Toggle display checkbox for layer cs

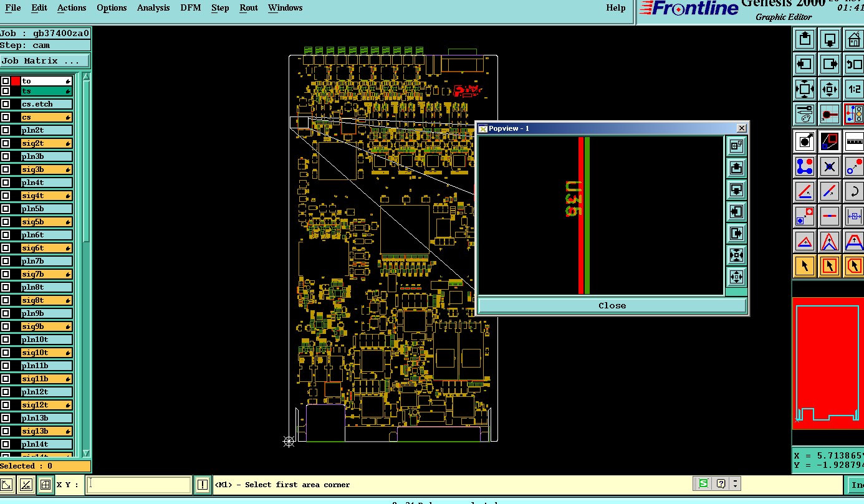coord(6,117)
